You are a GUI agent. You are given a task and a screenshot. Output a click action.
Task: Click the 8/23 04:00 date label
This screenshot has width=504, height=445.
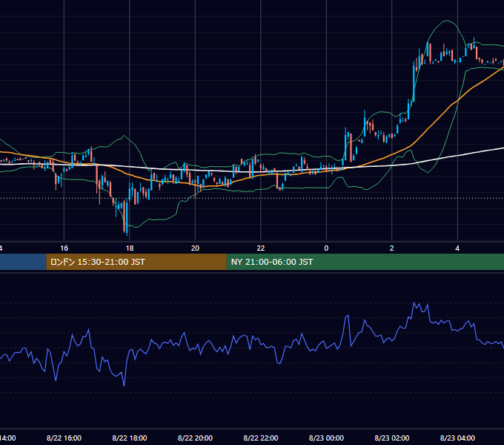(457, 438)
